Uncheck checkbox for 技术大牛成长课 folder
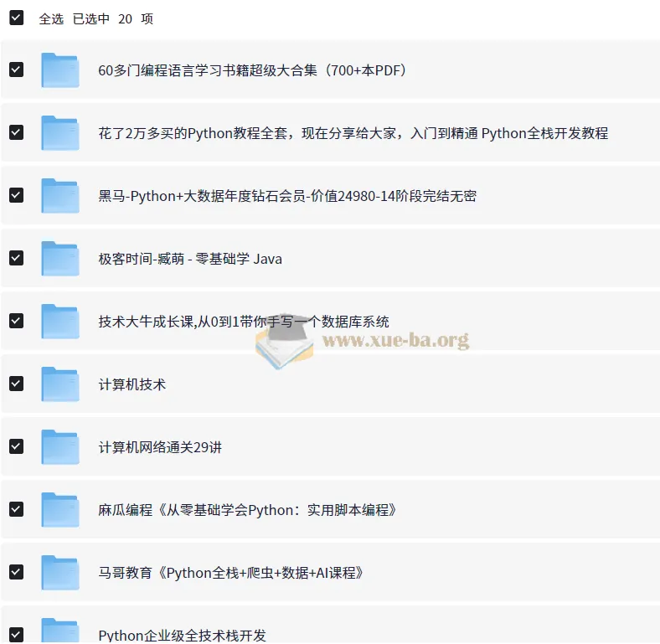The image size is (660, 644). (x=16, y=321)
